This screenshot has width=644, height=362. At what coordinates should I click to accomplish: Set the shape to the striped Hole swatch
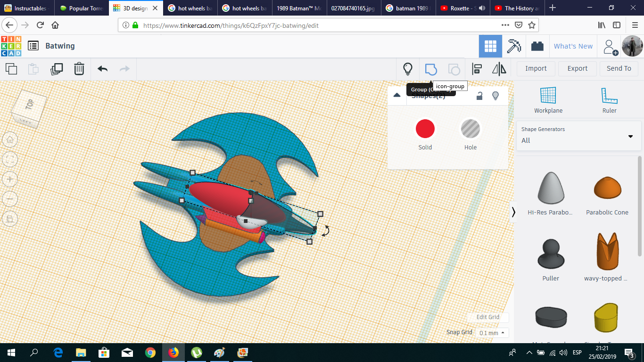(x=471, y=129)
